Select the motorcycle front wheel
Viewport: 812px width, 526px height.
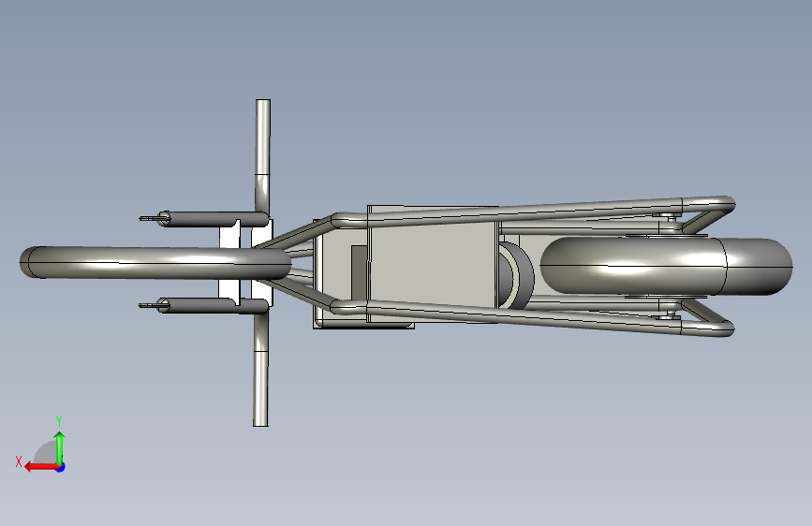tap(155, 262)
